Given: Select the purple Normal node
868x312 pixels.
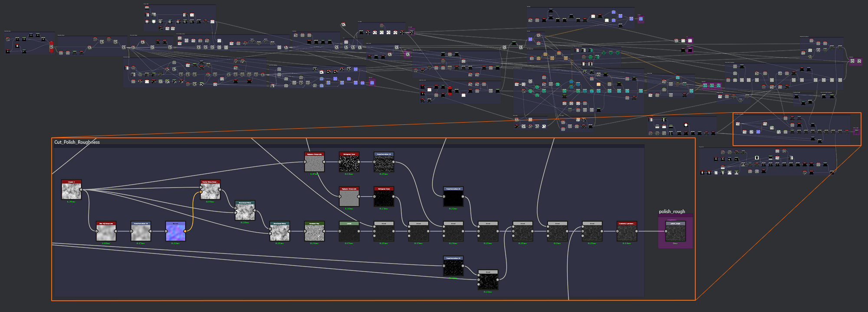Looking at the screenshot, I should (176, 231).
